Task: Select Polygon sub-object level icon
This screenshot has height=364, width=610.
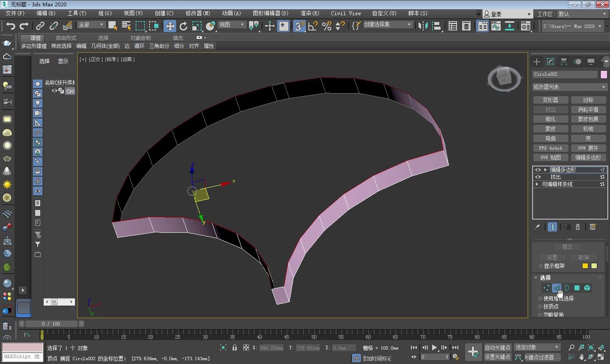Action: (x=577, y=288)
